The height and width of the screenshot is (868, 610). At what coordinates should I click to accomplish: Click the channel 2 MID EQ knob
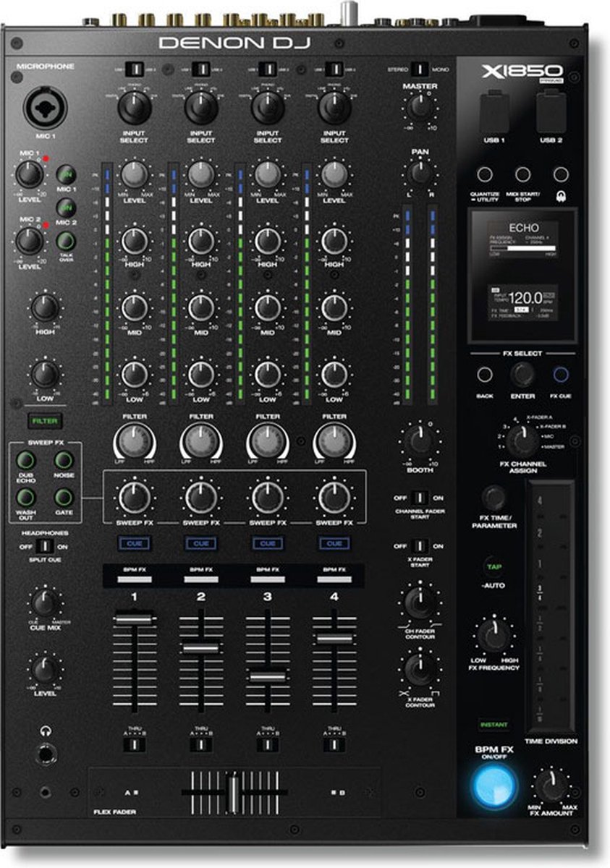(201, 307)
